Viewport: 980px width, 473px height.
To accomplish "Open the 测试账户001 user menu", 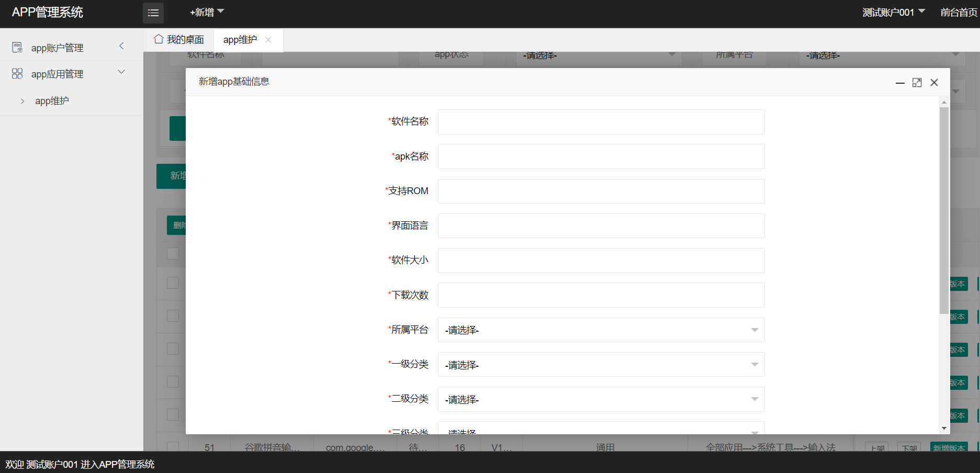I will [x=894, y=12].
